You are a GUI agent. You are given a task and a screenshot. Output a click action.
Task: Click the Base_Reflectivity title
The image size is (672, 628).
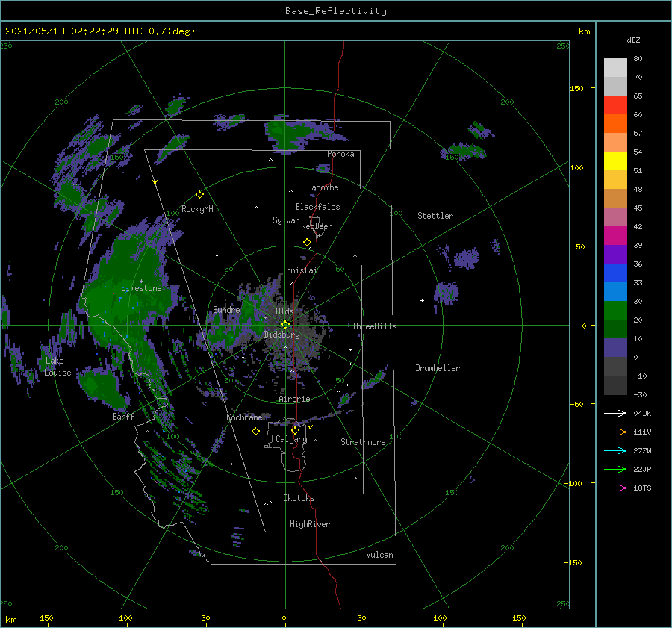pyautogui.click(x=336, y=11)
